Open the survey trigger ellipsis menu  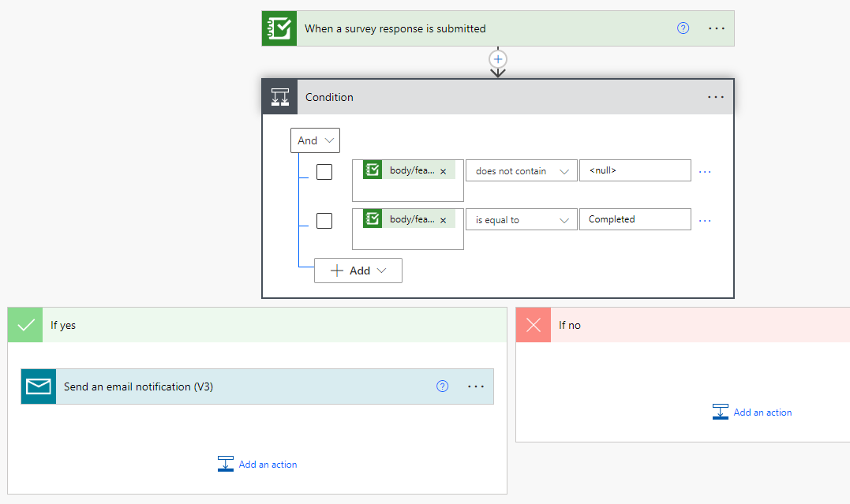click(x=716, y=28)
